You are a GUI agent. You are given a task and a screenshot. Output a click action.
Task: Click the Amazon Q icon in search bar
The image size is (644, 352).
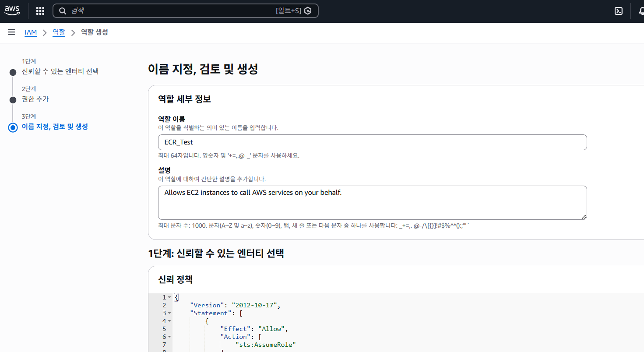pyautogui.click(x=308, y=11)
